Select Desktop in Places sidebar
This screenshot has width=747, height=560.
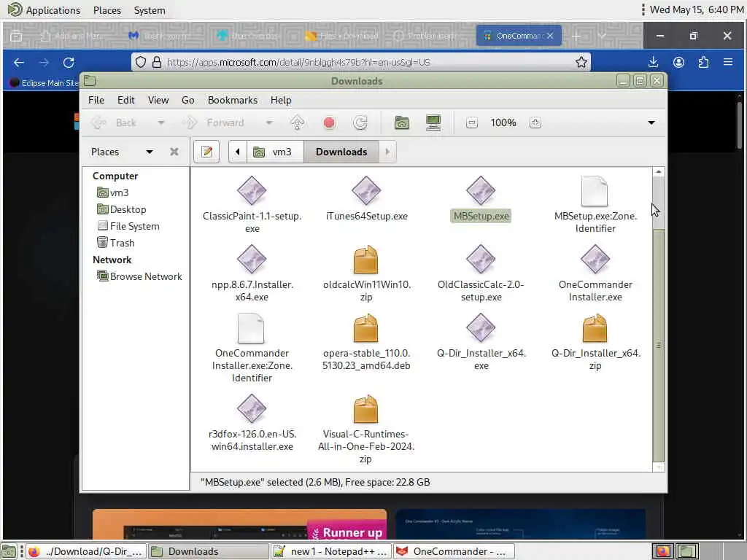[122, 209]
